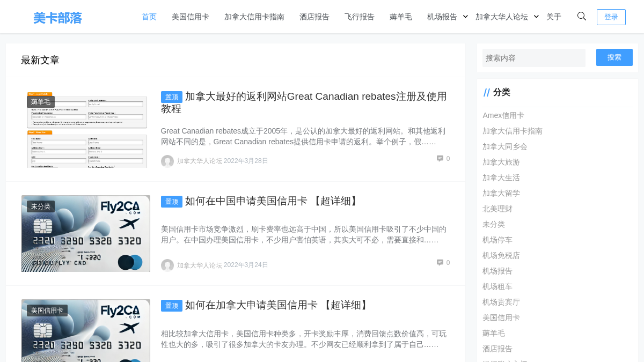Click 薅羊毛 tag on first thumbnail

tap(41, 102)
